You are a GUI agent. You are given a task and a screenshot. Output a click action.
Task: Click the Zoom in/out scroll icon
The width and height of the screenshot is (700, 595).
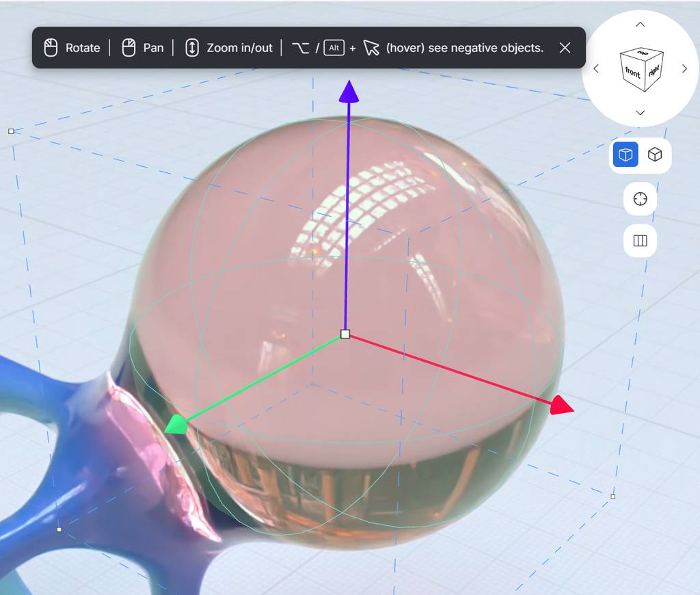pyautogui.click(x=193, y=48)
